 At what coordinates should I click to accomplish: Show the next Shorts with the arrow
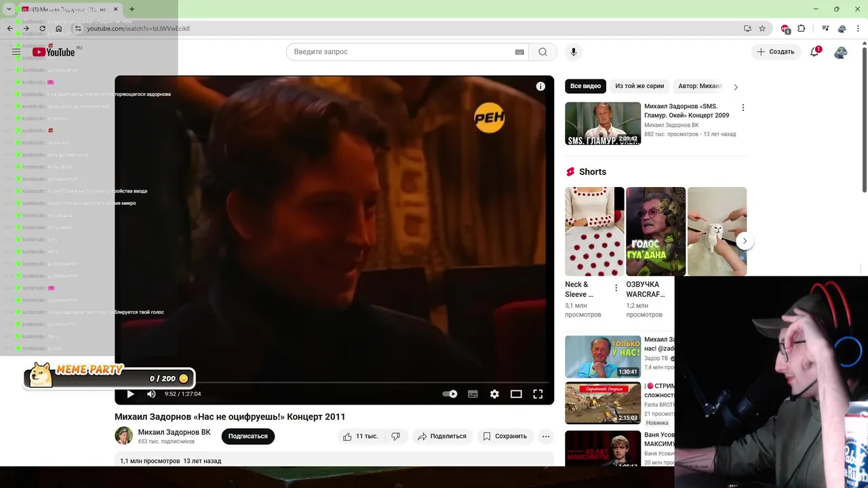(745, 241)
